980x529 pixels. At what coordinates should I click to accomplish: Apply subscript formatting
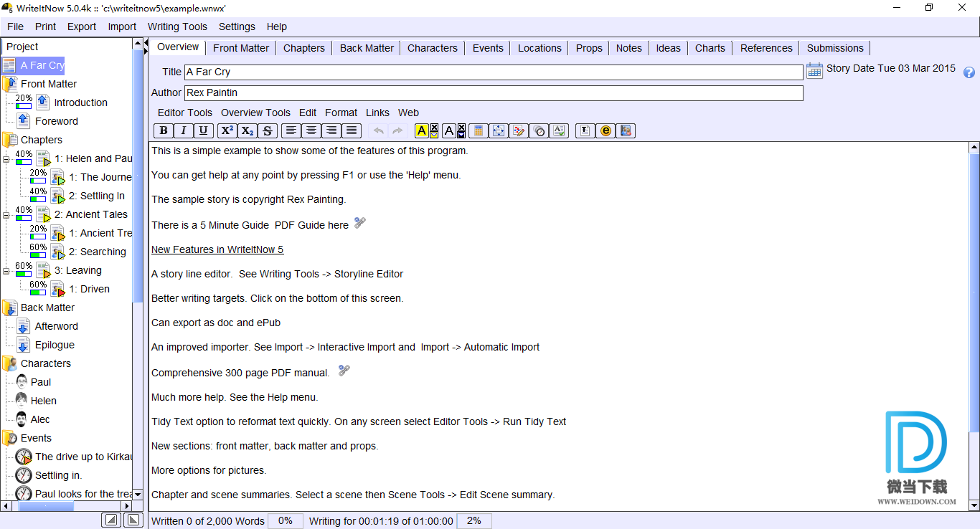click(248, 130)
